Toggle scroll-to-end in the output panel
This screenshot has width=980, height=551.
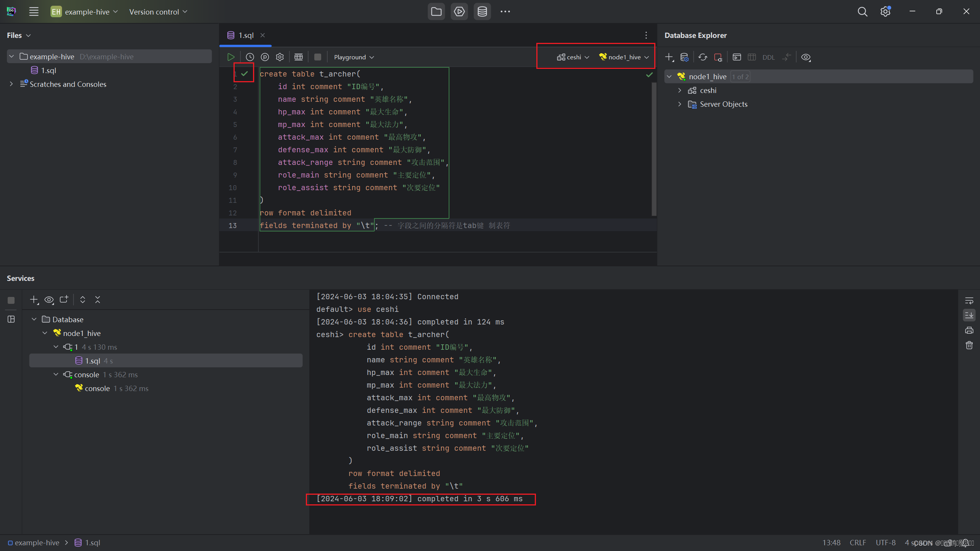(x=969, y=315)
